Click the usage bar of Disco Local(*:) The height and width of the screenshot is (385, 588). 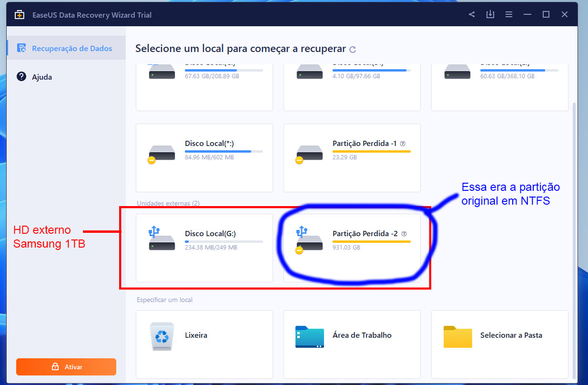[x=224, y=151]
